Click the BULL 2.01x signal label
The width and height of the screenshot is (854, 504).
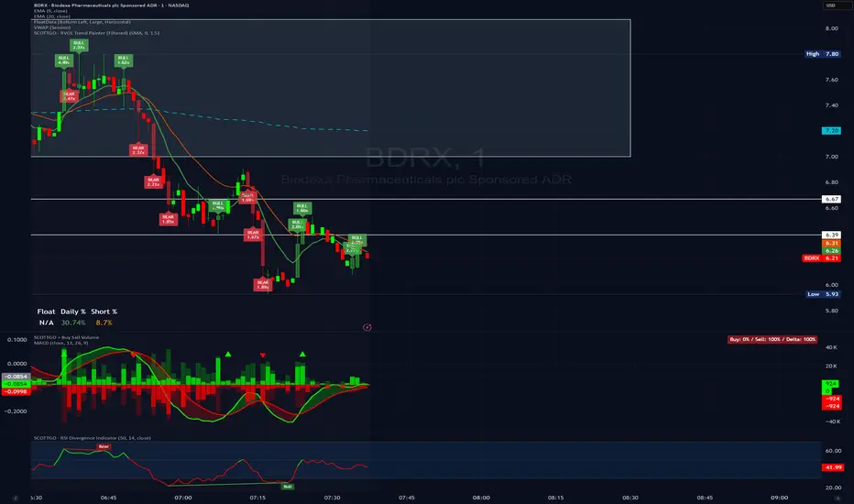pos(297,225)
